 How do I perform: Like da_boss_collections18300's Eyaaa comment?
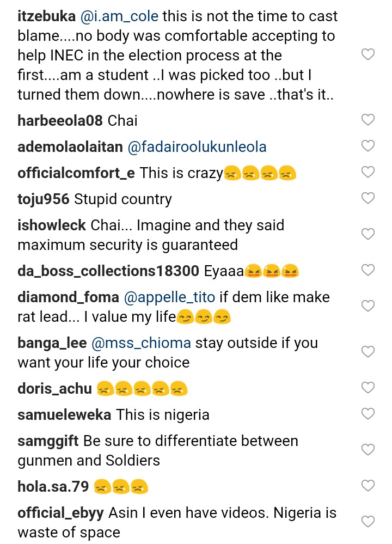(369, 270)
